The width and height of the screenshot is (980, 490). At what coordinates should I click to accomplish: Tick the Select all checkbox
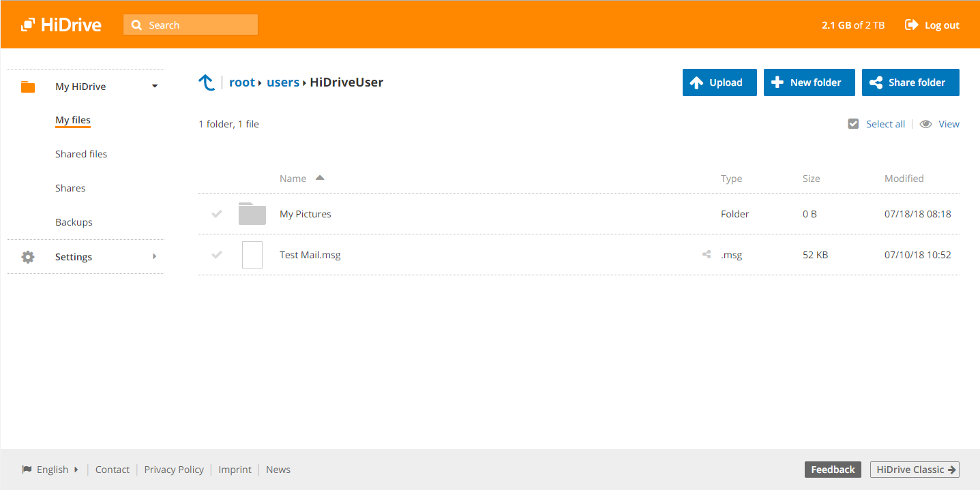tap(853, 124)
